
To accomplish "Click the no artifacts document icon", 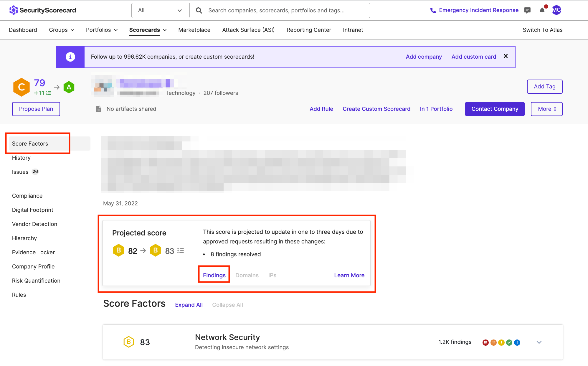I will click(x=99, y=109).
